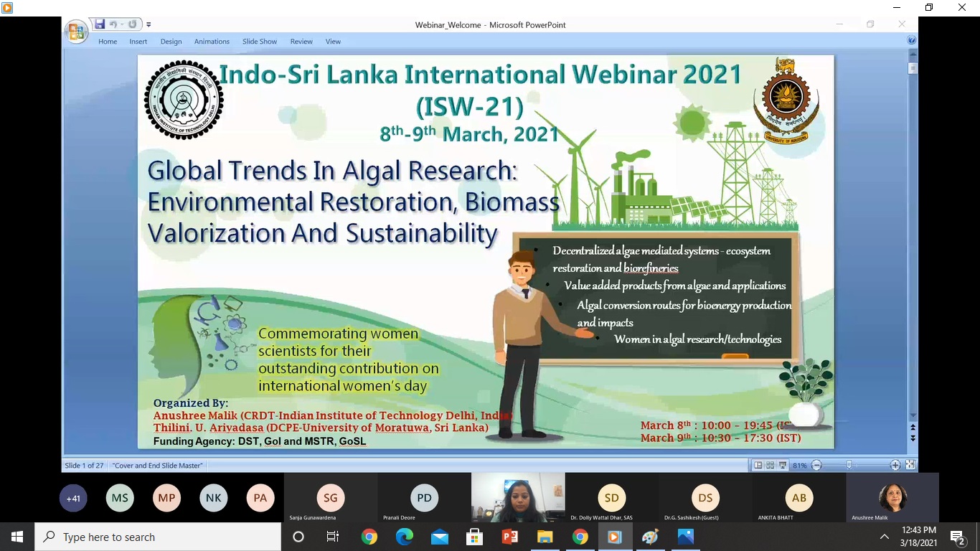Viewport: 980px width, 551px height.
Task: Open the Office button menu in PowerPoint
Action: pyautogui.click(x=76, y=32)
